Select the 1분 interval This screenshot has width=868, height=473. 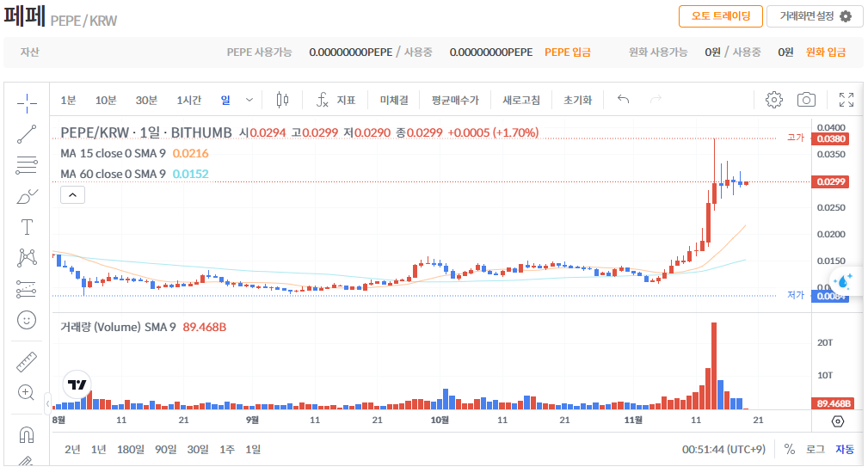click(68, 100)
